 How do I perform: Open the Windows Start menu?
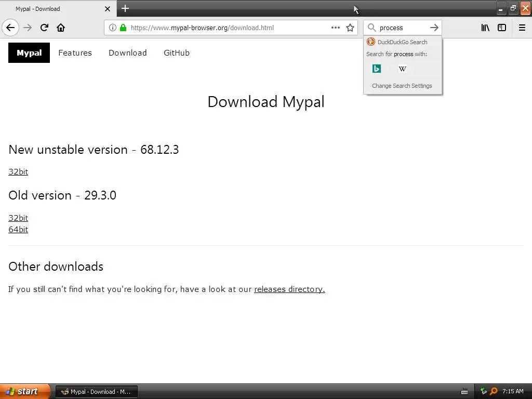coord(24,391)
